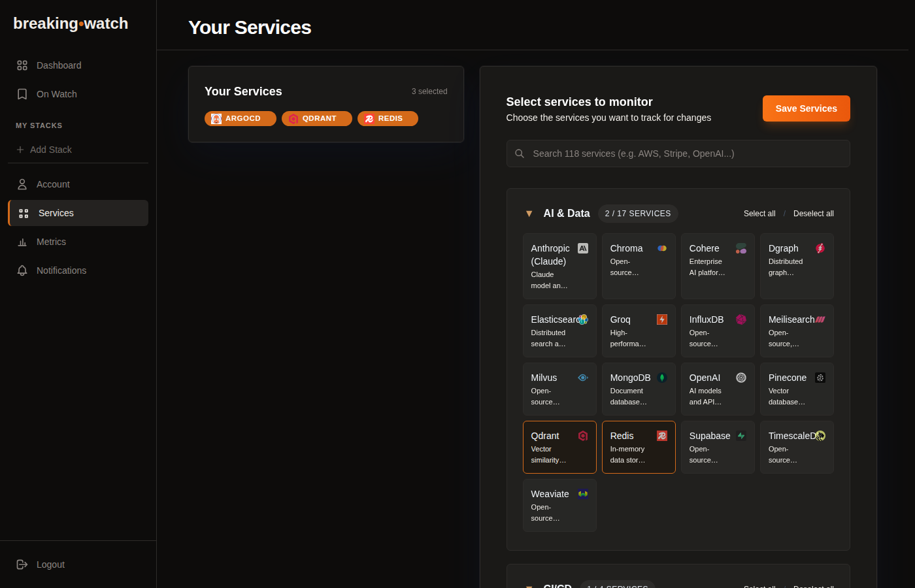Click the InfluxDB logo icon

point(741,319)
